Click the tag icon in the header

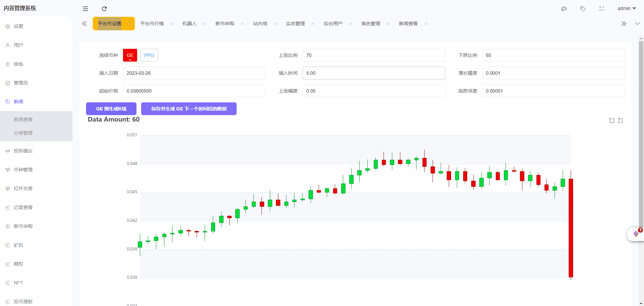(x=583, y=9)
